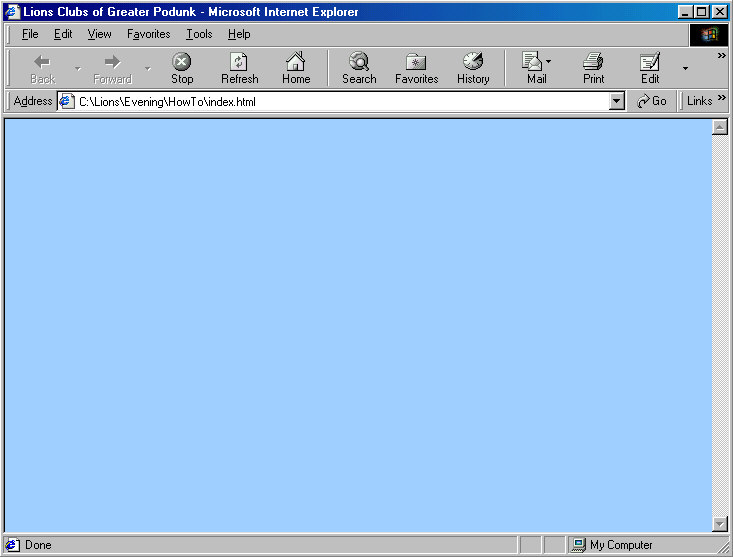Open the Forward history dropdown arrow
733x557 pixels.
point(148,68)
